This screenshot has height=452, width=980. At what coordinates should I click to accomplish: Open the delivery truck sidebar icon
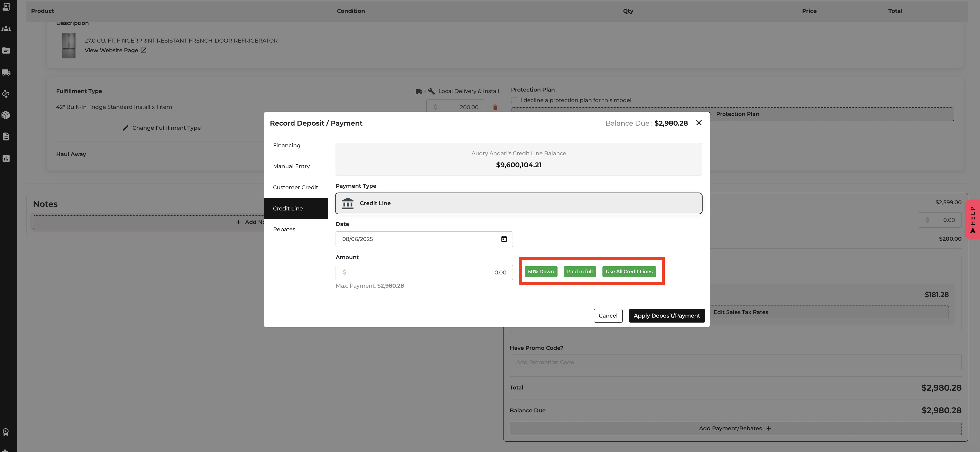click(x=6, y=72)
